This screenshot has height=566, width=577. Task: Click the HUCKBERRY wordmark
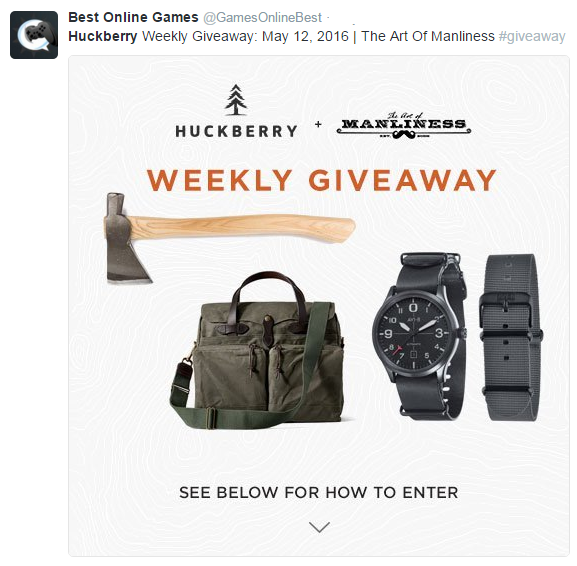pyautogui.click(x=236, y=131)
